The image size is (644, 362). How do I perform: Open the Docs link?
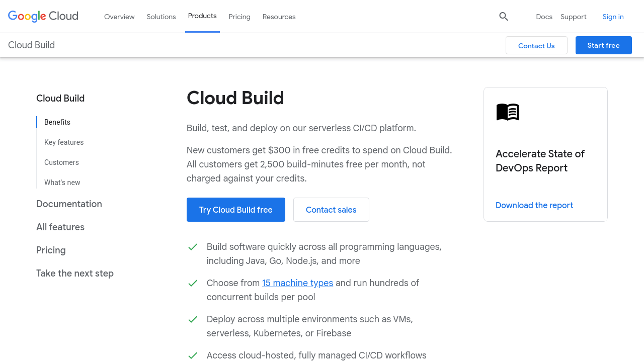pyautogui.click(x=544, y=17)
